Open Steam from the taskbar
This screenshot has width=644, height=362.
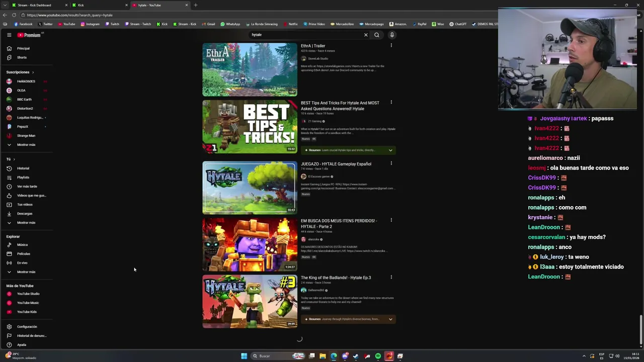point(356,356)
